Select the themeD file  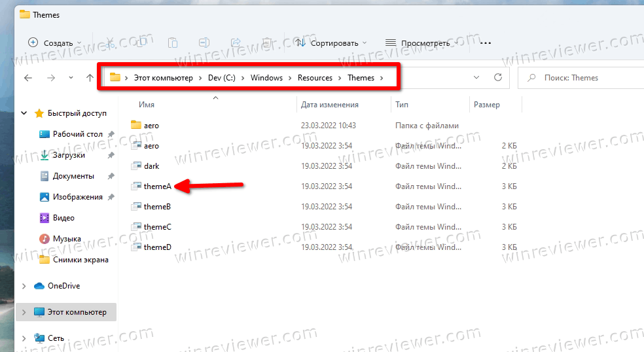click(151, 247)
